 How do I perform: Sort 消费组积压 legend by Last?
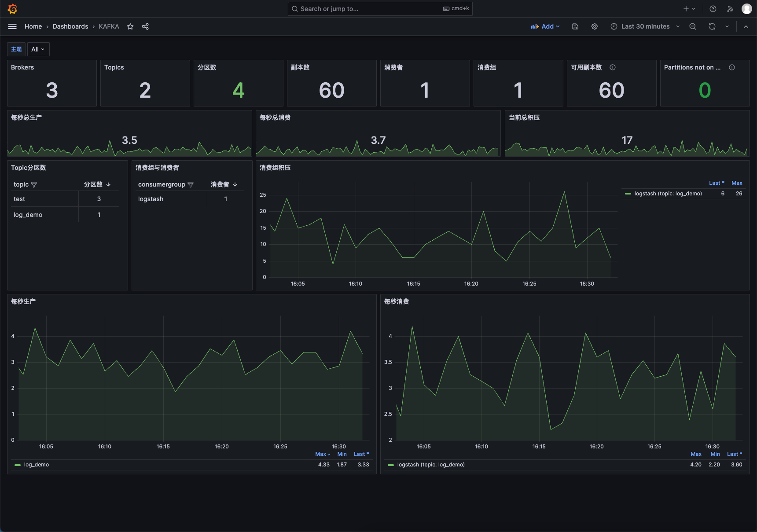[717, 183]
